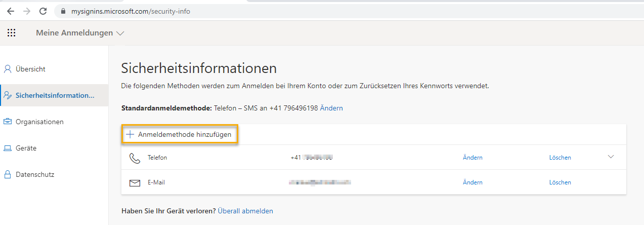Open Geräte in the sidebar

pyautogui.click(x=26, y=148)
